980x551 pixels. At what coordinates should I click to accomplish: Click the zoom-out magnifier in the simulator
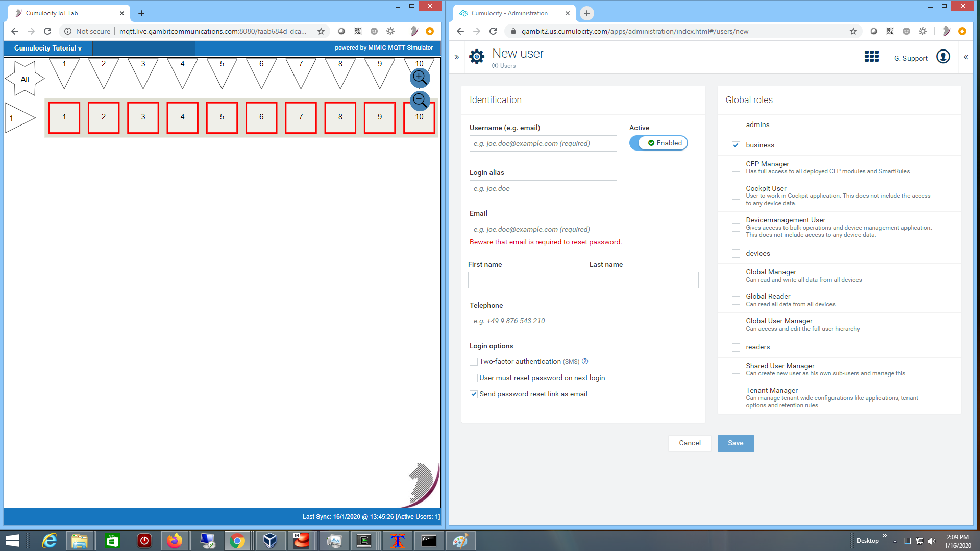pyautogui.click(x=420, y=100)
